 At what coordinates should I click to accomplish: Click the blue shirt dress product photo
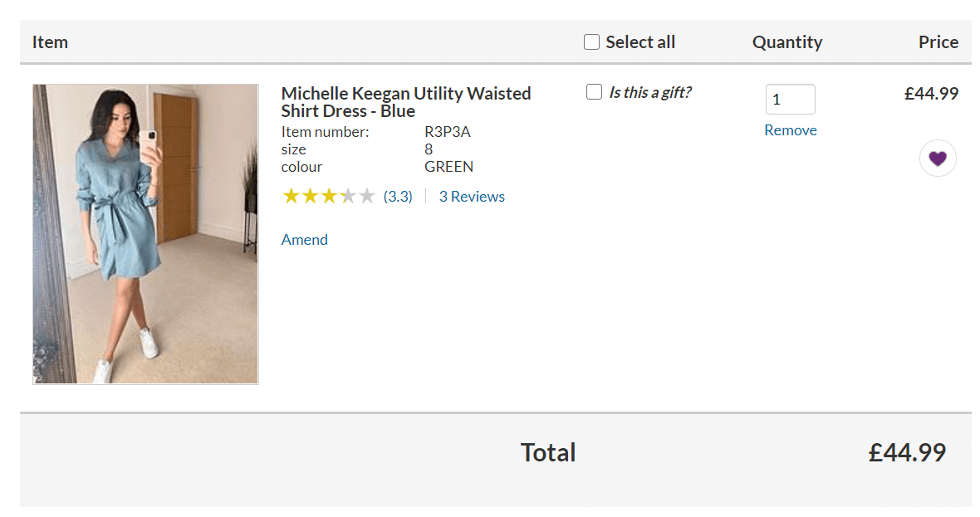[x=145, y=234]
